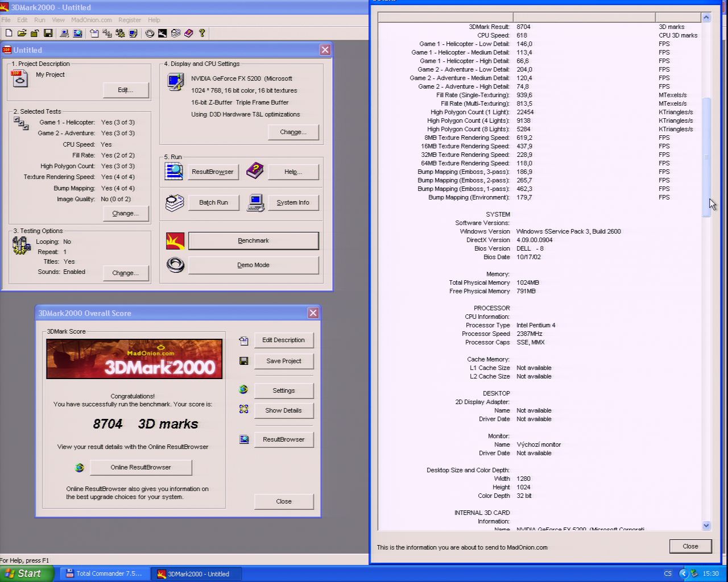Image resolution: width=728 pixels, height=582 pixels.
Task: Start the Benchmark
Action: pyautogui.click(x=254, y=241)
